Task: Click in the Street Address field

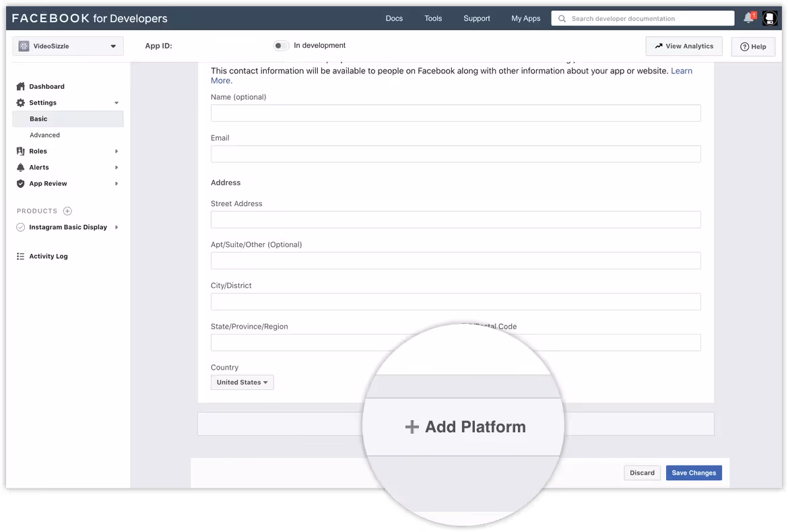Action: pos(455,220)
